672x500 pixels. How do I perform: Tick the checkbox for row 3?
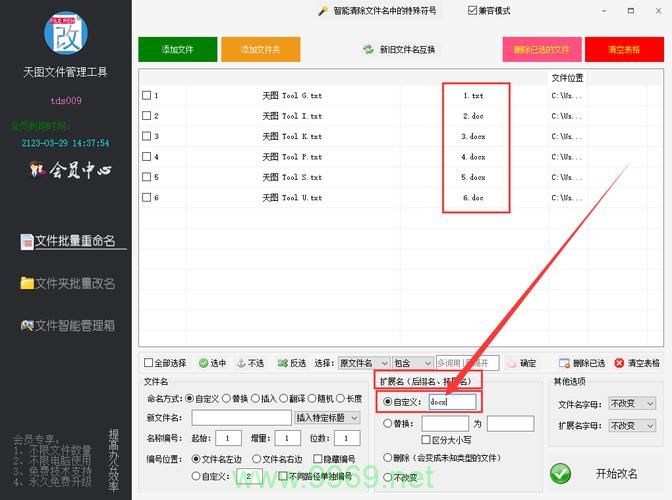(x=147, y=136)
